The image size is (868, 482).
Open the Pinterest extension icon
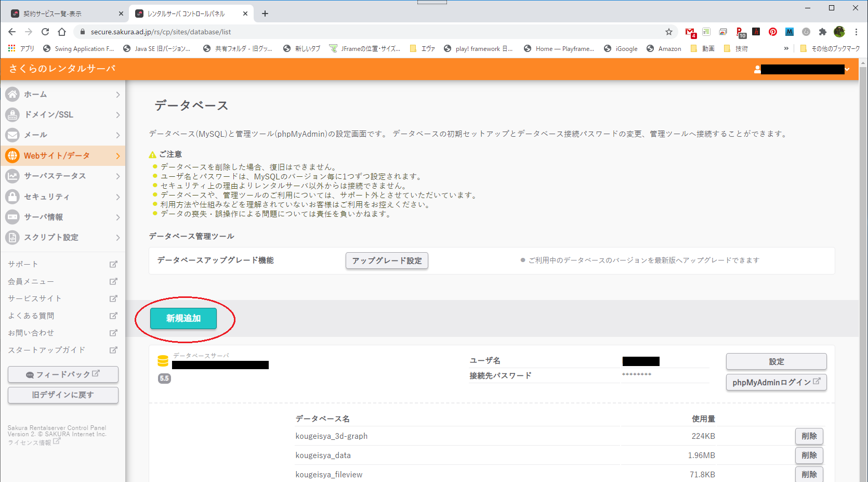tap(773, 32)
